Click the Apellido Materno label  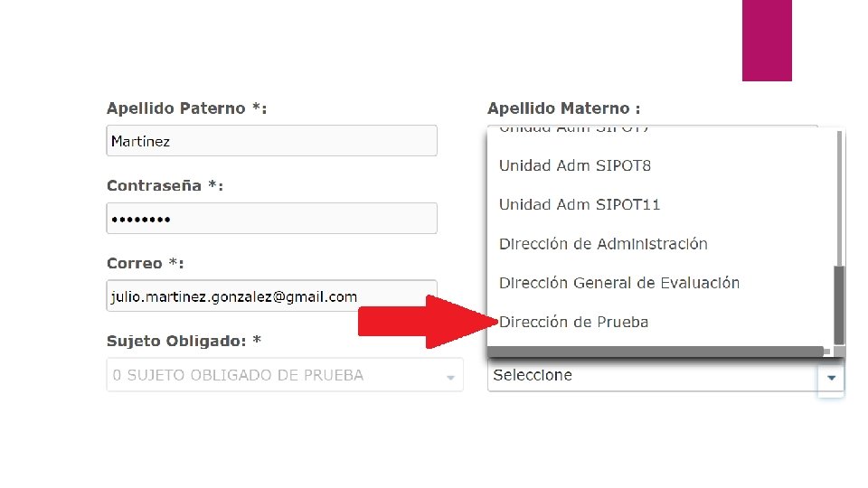tap(563, 108)
